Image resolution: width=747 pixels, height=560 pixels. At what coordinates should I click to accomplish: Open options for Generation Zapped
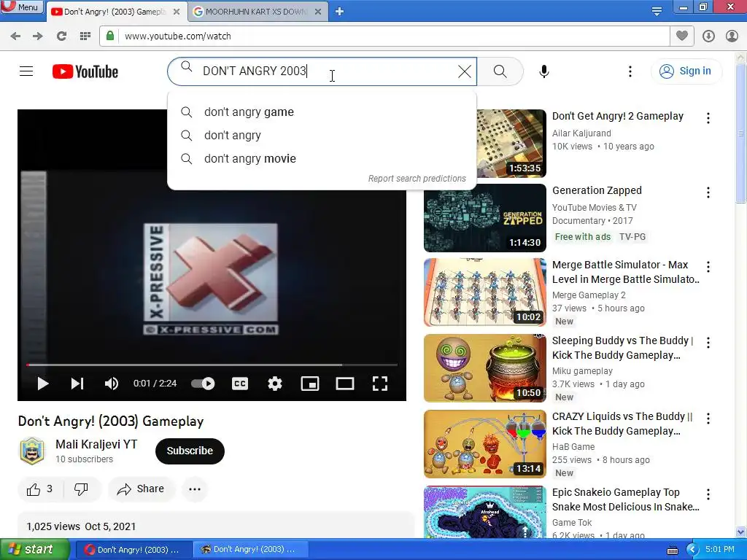click(x=708, y=192)
